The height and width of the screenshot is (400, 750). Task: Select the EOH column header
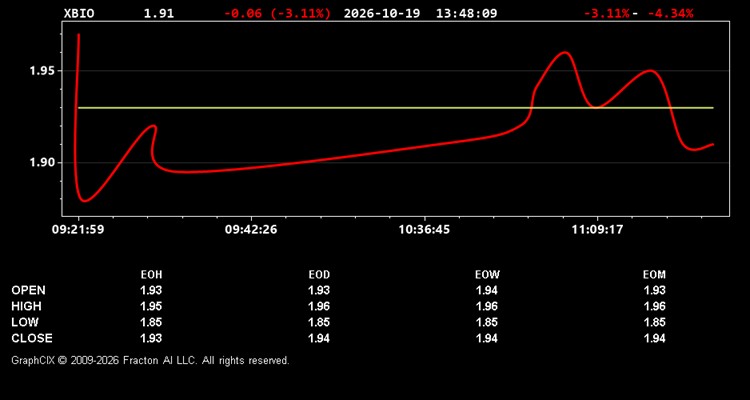click(x=151, y=275)
